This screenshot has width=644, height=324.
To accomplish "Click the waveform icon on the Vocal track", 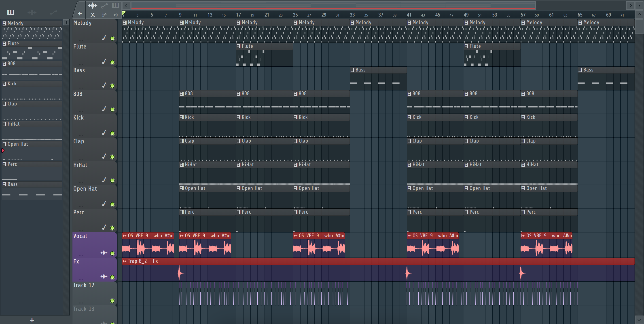I will pyautogui.click(x=104, y=253).
